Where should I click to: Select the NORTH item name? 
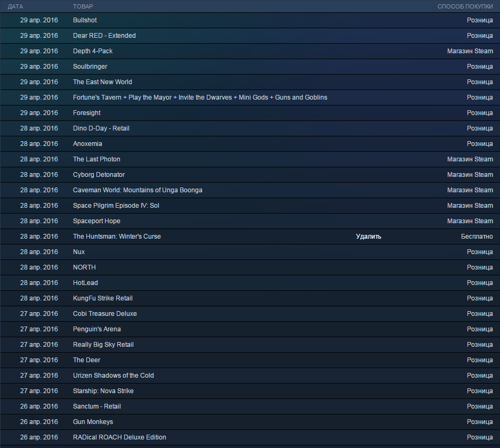pos(84,267)
